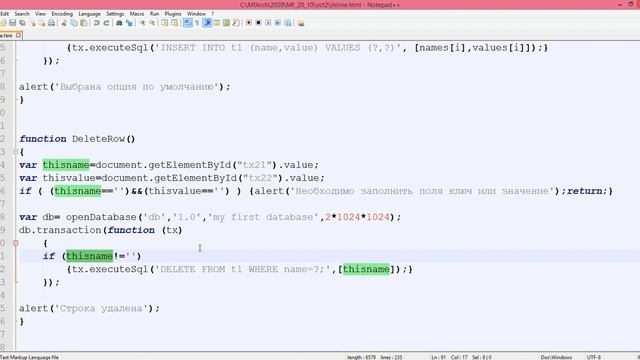Click the 'Выбрана опция по умолчанию' alert string

click(x=137, y=87)
